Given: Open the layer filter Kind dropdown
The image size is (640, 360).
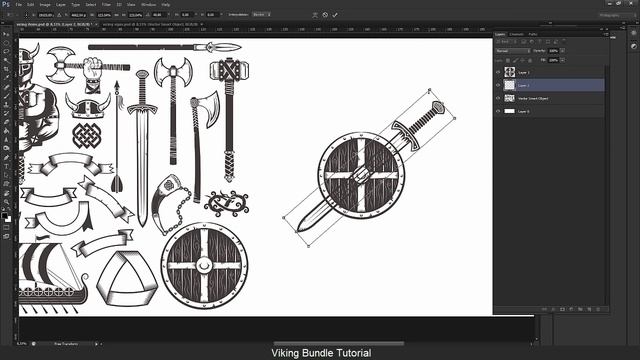Looking at the screenshot, I should [507, 42].
